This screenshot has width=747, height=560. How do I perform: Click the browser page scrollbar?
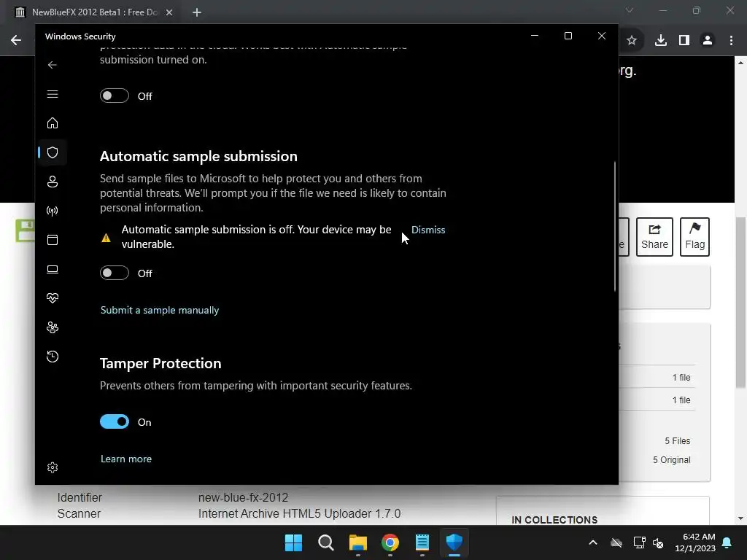point(740,303)
